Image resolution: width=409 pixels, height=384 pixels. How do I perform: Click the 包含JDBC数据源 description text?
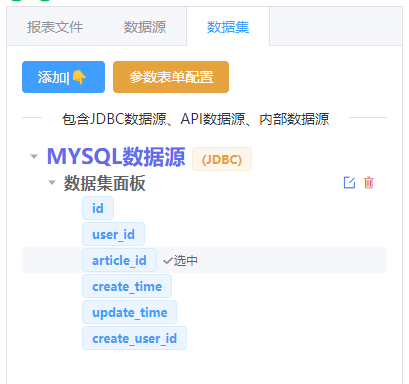195,119
